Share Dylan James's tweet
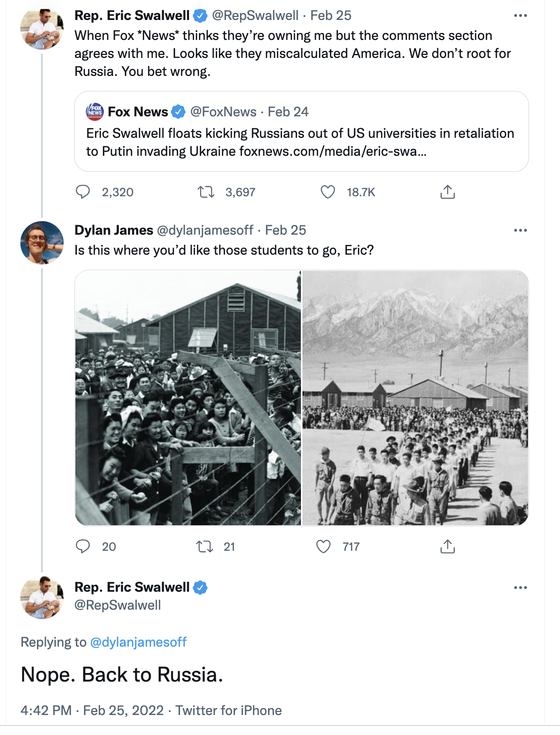This screenshot has height=735, width=560. pyautogui.click(x=448, y=547)
